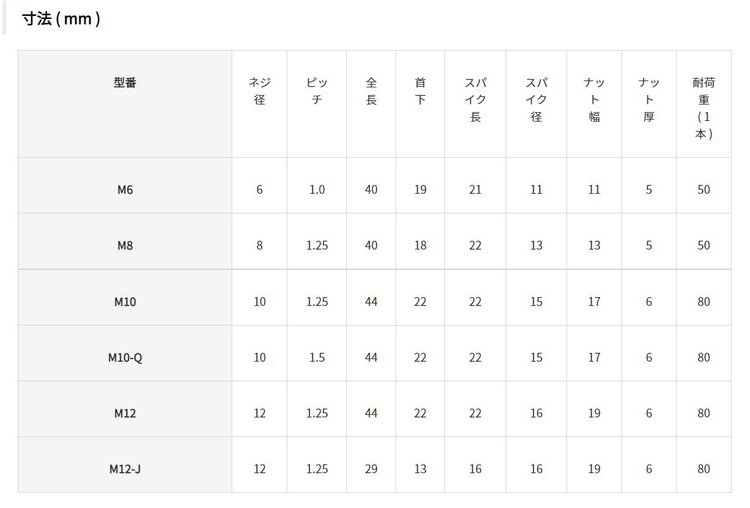The image size is (750, 508).
Task: Select the M10-Q row label
Action: (125, 357)
